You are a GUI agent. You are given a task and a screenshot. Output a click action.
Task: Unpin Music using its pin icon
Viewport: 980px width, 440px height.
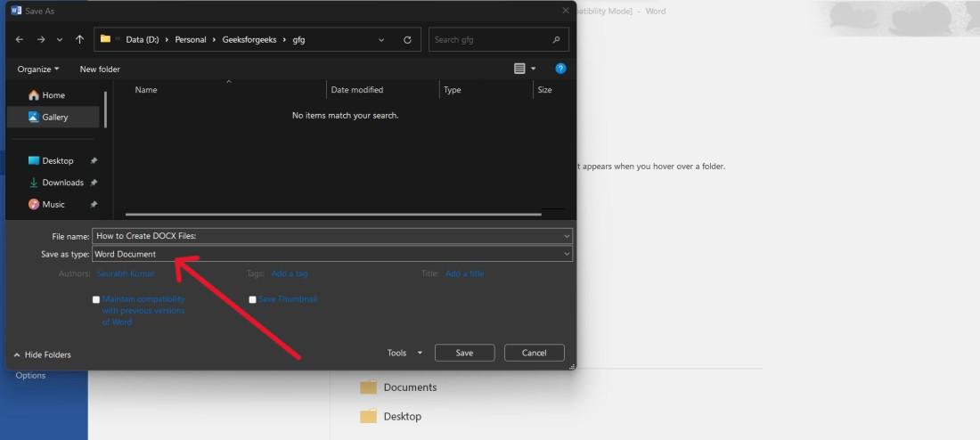tap(94, 204)
